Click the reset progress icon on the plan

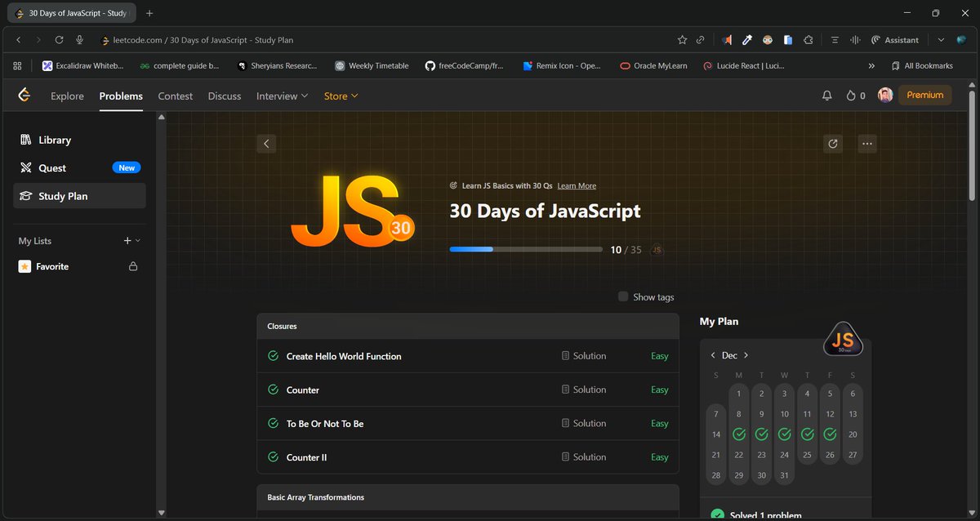tap(833, 144)
